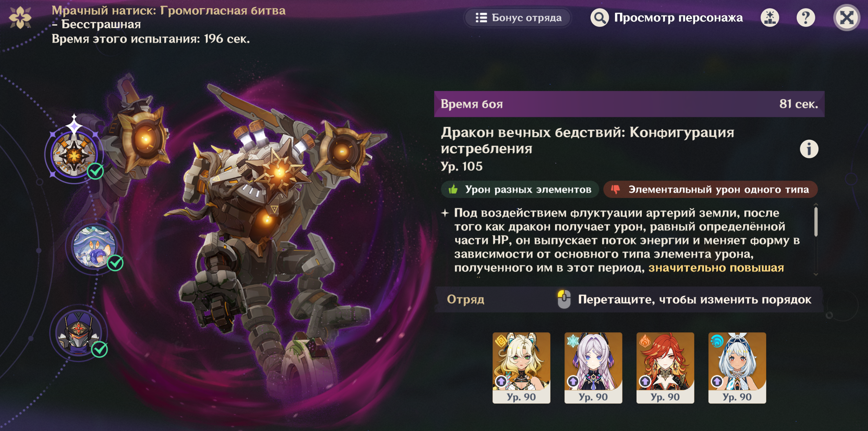The width and height of the screenshot is (868, 431).
Task: Click the Урон разных элементов green tag
Action: (x=520, y=190)
